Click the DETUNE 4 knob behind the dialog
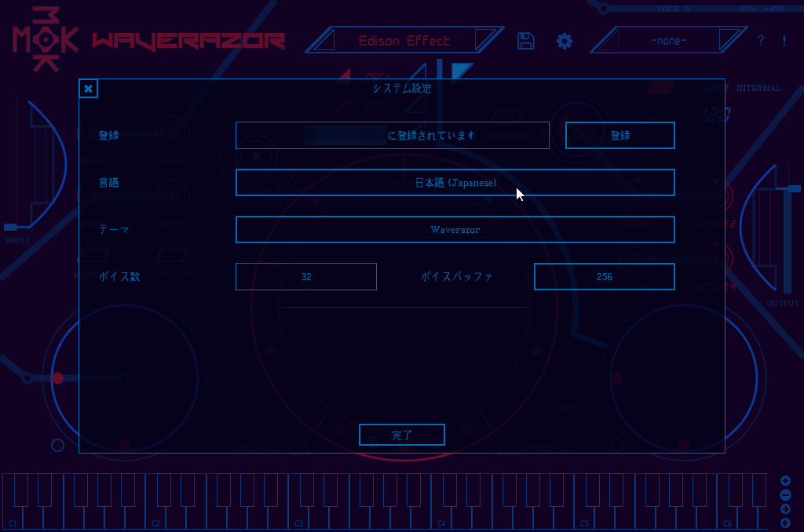This screenshot has height=532, width=804. pos(715,258)
